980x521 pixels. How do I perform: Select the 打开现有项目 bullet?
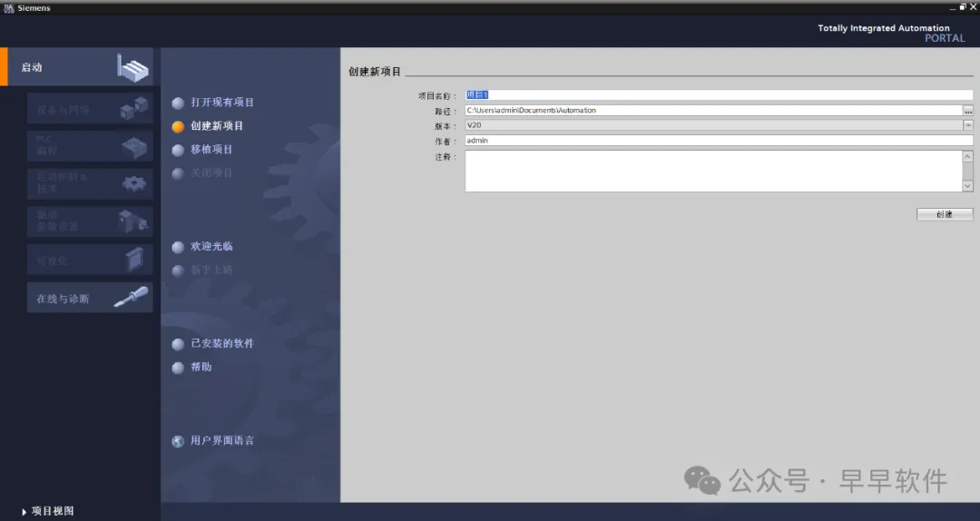tap(178, 103)
